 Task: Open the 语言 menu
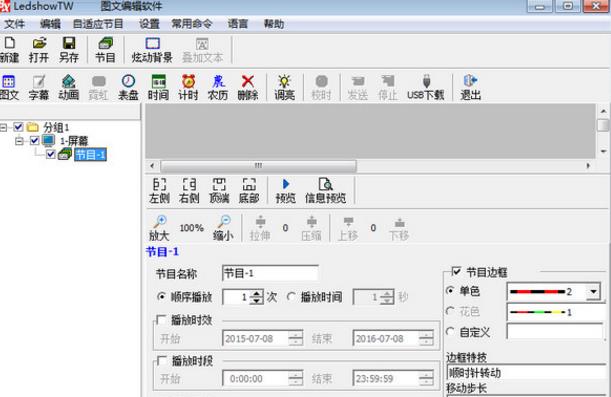pyautogui.click(x=238, y=24)
